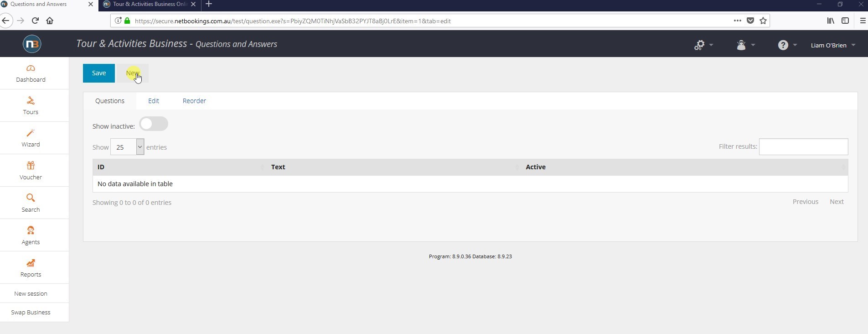This screenshot has width=868, height=334.
Task: Open the Tours sidebar icon
Action: (31, 101)
